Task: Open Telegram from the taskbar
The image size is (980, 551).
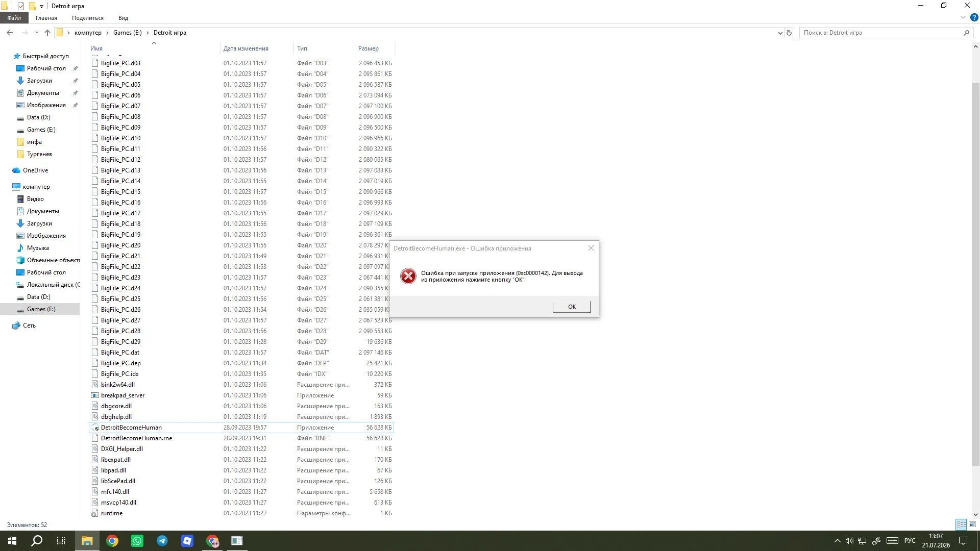Action: click(x=162, y=541)
